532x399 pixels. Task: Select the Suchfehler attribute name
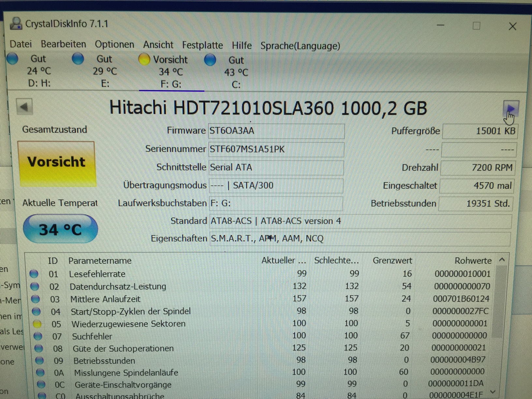click(x=92, y=336)
